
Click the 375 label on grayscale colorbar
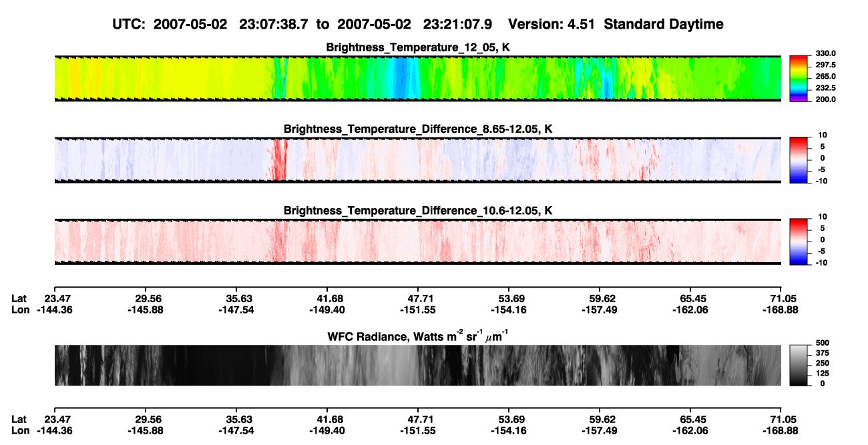tap(822, 352)
